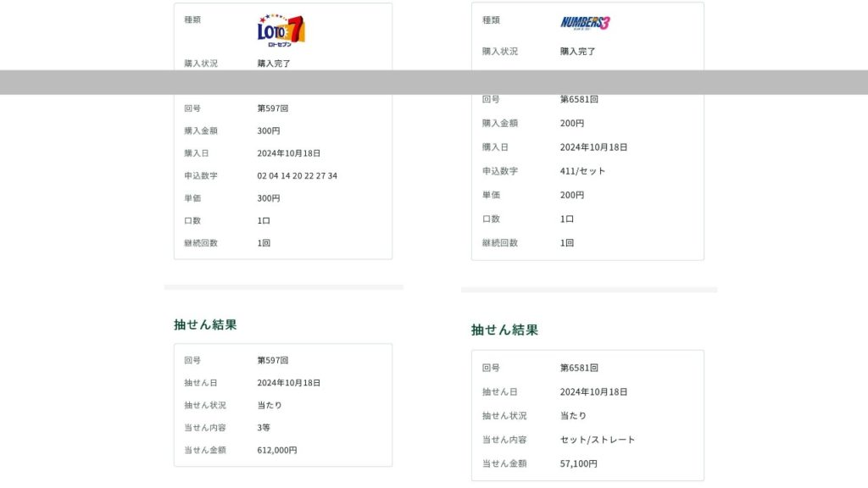Click the 411/セット applied number value
The height and width of the screenshot is (488, 868).
coord(582,171)
